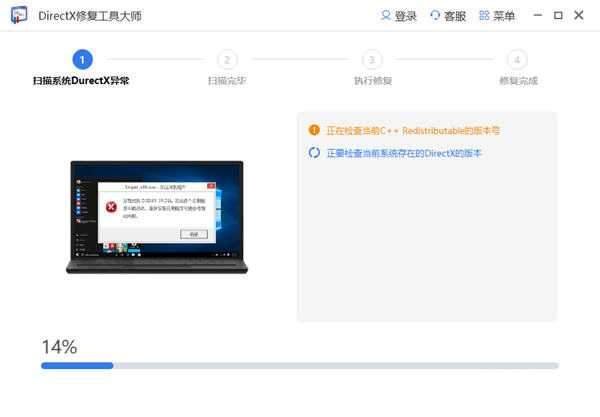Click the 修复完成 step label
600x417 pixels.
click(518, 81)
